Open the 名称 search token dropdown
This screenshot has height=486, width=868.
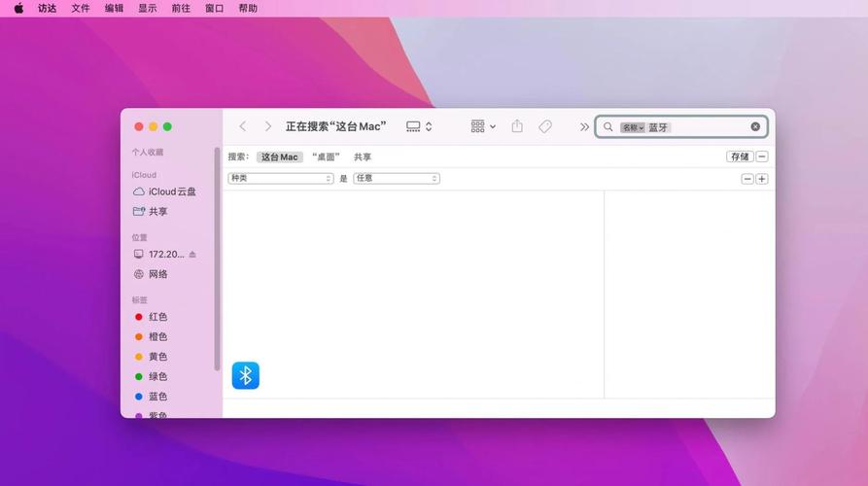click(x=633, y=127)
